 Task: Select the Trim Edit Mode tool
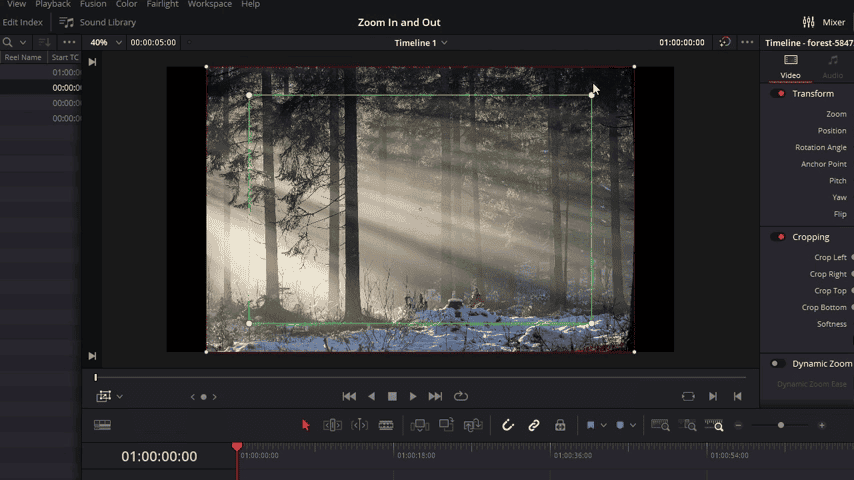tap(332, 425)
